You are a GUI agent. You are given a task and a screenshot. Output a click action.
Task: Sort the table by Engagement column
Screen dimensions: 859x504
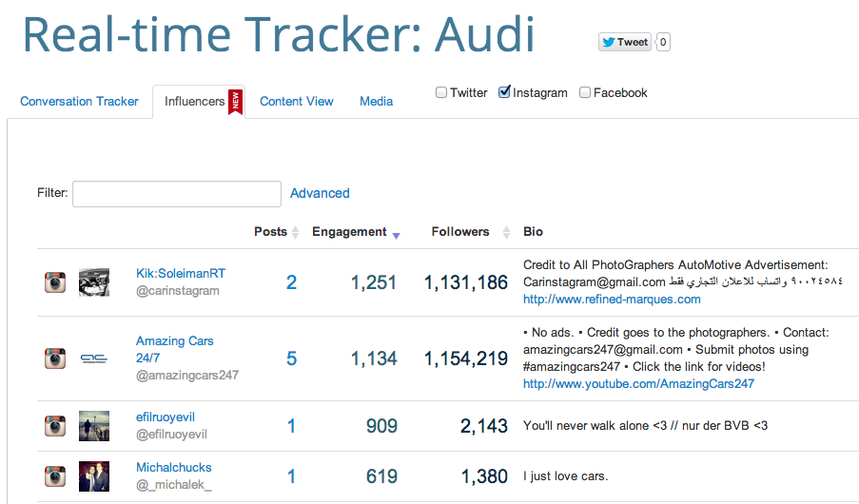pos(356,232)
